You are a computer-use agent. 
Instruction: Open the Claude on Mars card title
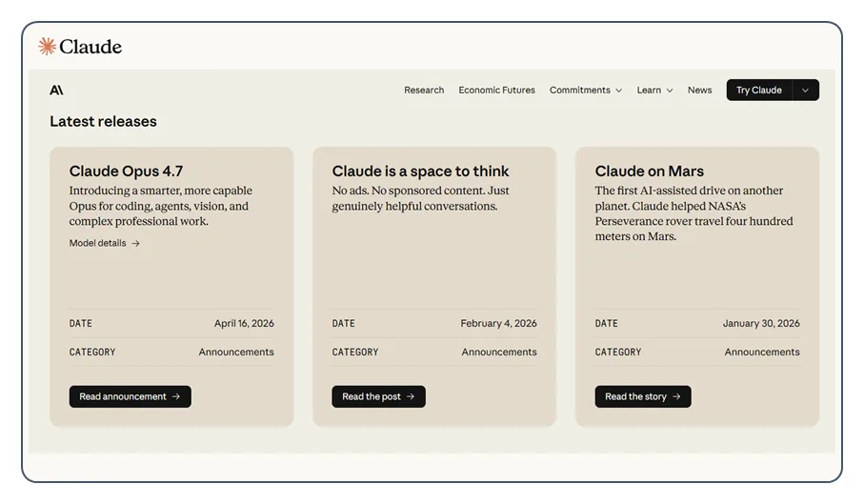(x=649, y=171)
